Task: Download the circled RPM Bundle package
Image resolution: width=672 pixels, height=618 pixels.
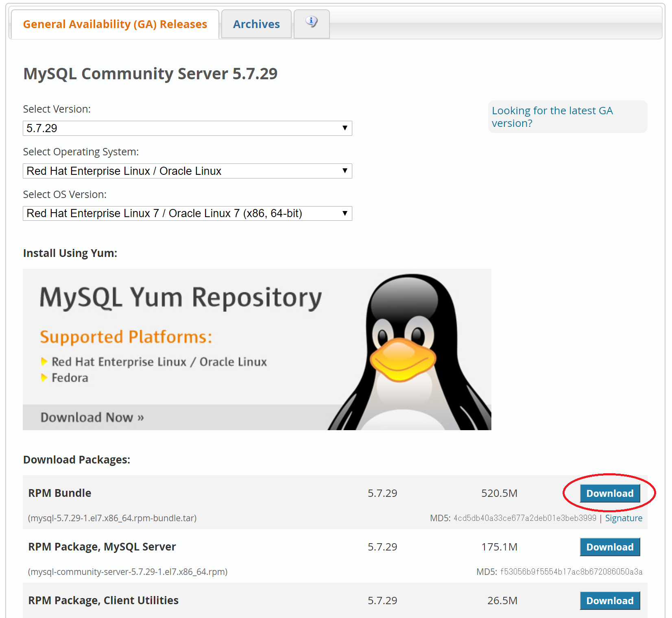Action: (609, 493)
